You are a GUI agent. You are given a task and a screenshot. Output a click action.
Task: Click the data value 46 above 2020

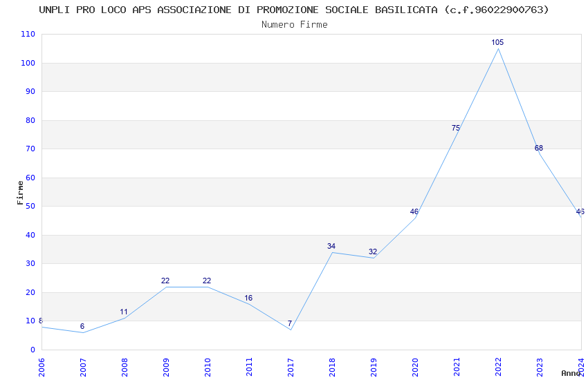414,211
